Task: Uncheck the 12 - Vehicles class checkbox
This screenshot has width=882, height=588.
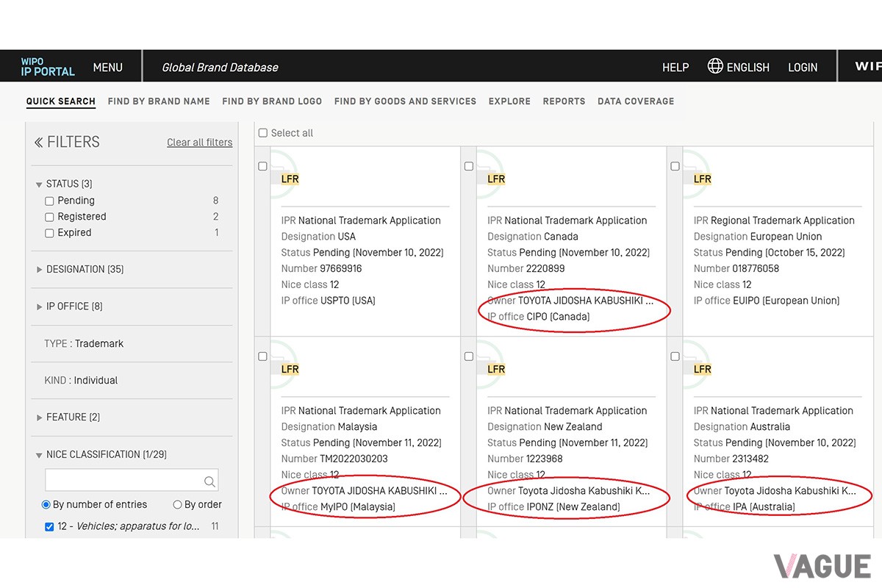Action: tap(49, 526)
